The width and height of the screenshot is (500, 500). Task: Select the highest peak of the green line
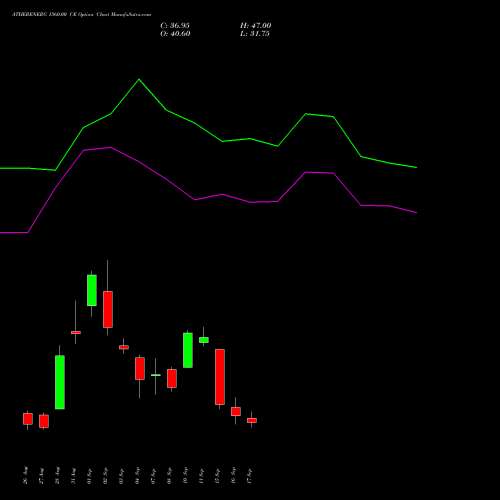pos(139,79)
